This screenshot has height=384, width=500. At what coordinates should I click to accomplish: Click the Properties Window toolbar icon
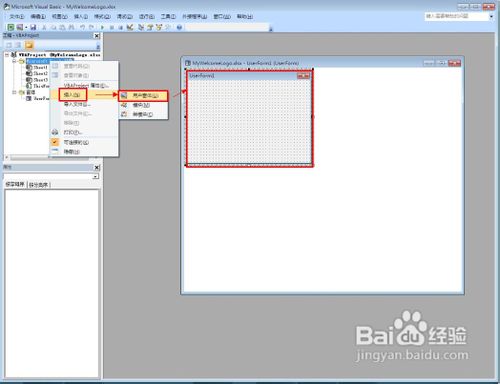(150, 27)
